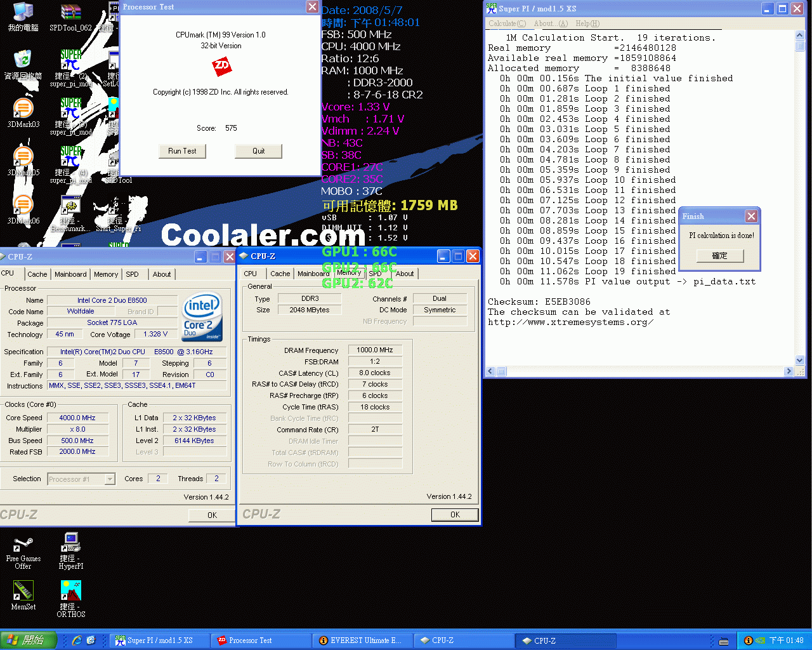This screenshot has height=650, width=812.
Task: Switch to About tab in left CPU-Z
Action: tap(162, 274)
